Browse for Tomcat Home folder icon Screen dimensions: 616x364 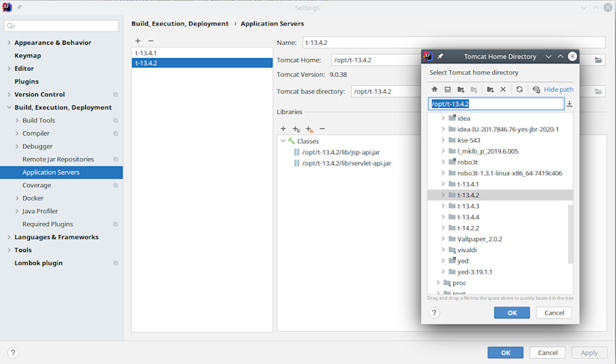pyautogui.click(x=598, y=60)
